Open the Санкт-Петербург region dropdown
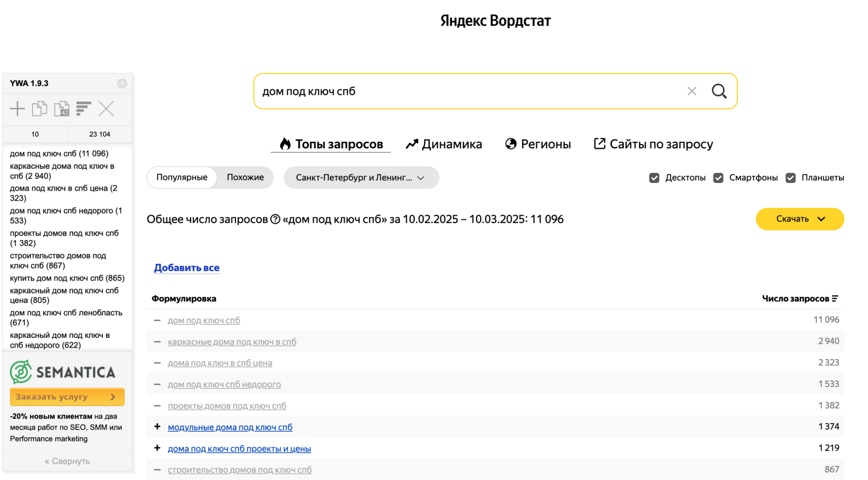The width and height of the screenshot is (868, 480). coord(361,178)
